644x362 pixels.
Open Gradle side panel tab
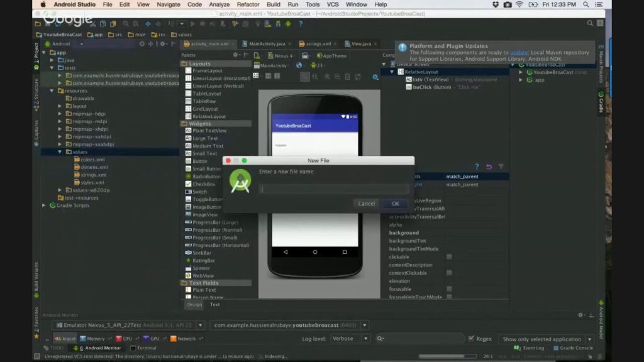coord(601,102)
